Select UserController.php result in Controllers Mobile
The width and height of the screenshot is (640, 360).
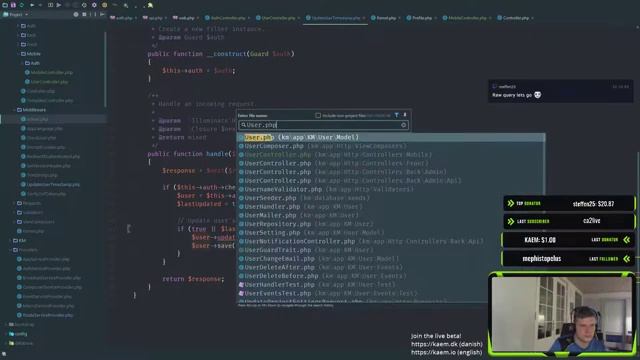(391, 155)
